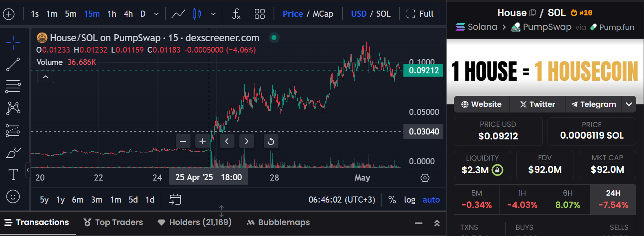Set chart range to 5y

[x=44, y=200]
